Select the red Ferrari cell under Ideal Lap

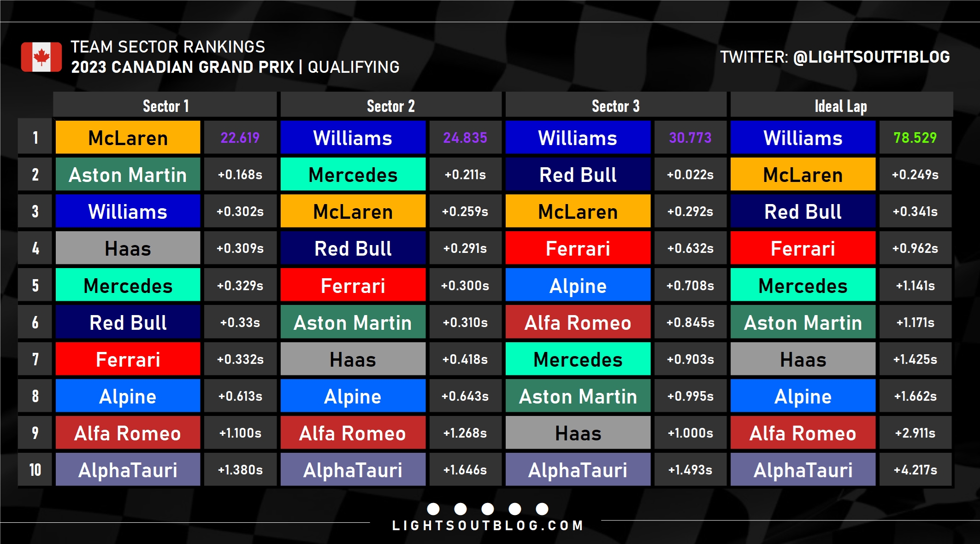(803, 248)
